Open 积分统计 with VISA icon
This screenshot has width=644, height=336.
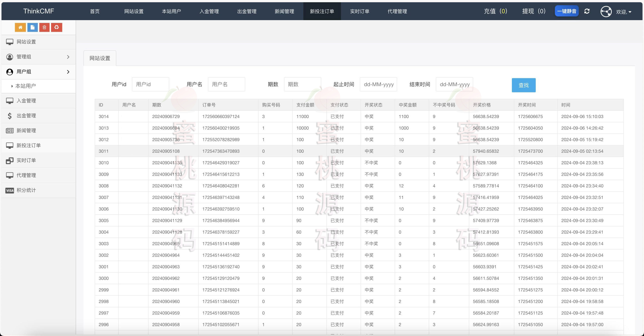coord(26,190)
